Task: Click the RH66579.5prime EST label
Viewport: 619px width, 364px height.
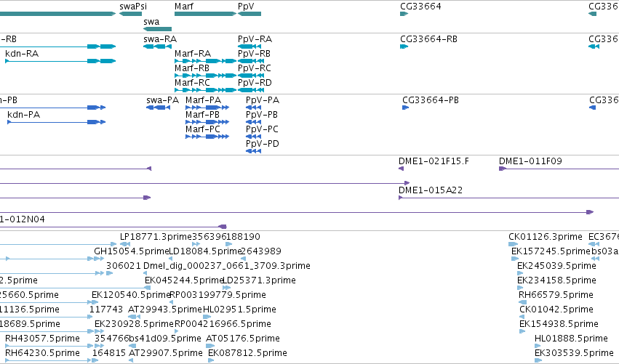Action: (556, 296)
